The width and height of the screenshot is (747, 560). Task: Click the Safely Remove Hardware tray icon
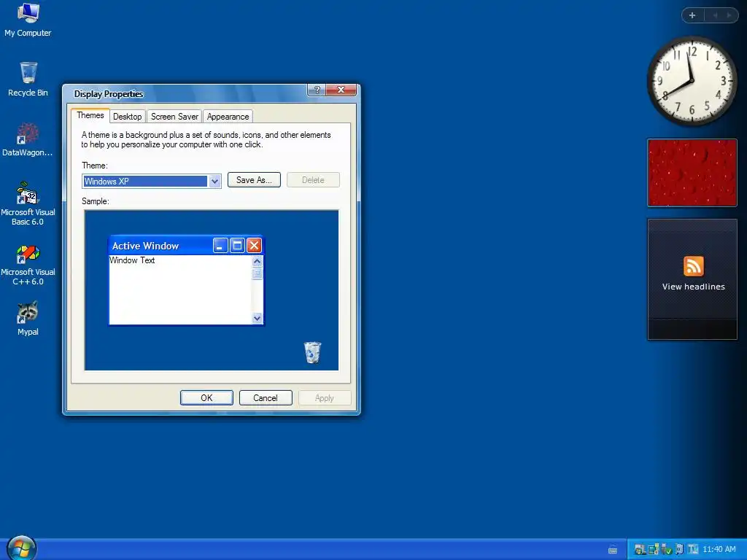coord(667,549)
